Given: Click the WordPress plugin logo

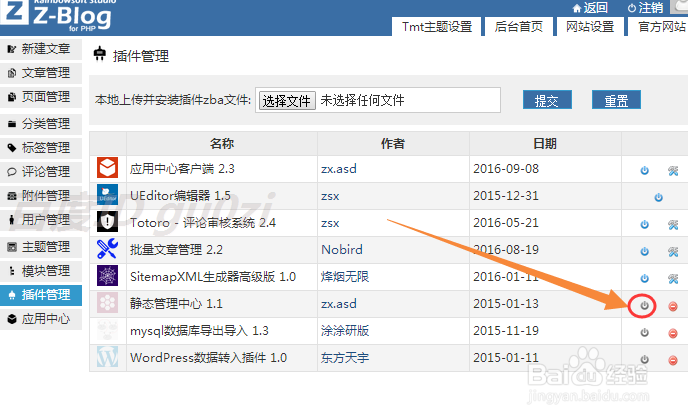Looking at the screenshot, I should [x=108, y=357].
